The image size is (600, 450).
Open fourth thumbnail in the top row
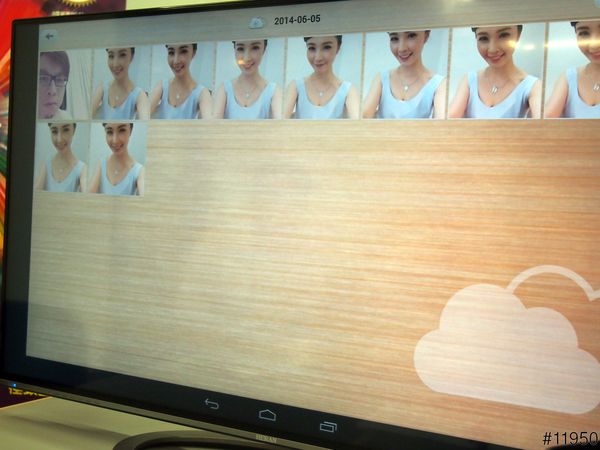[249, 78]
